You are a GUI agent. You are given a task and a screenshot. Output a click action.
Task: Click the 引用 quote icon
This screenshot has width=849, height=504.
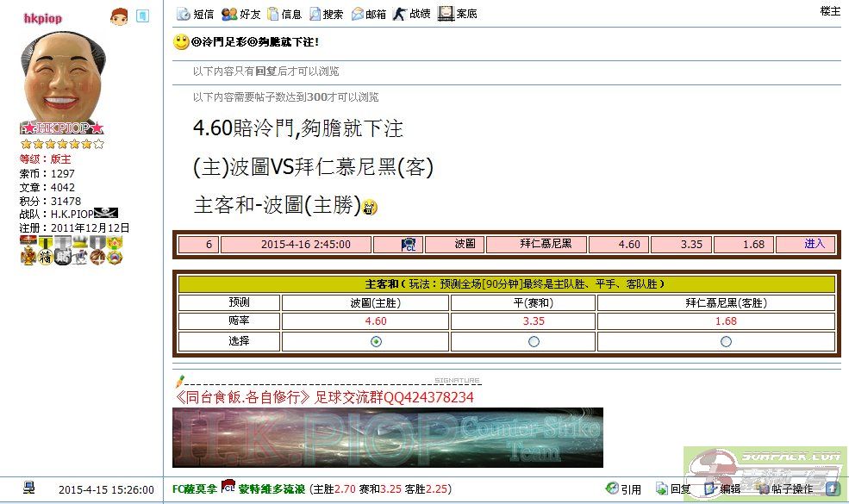click(622, 488)
